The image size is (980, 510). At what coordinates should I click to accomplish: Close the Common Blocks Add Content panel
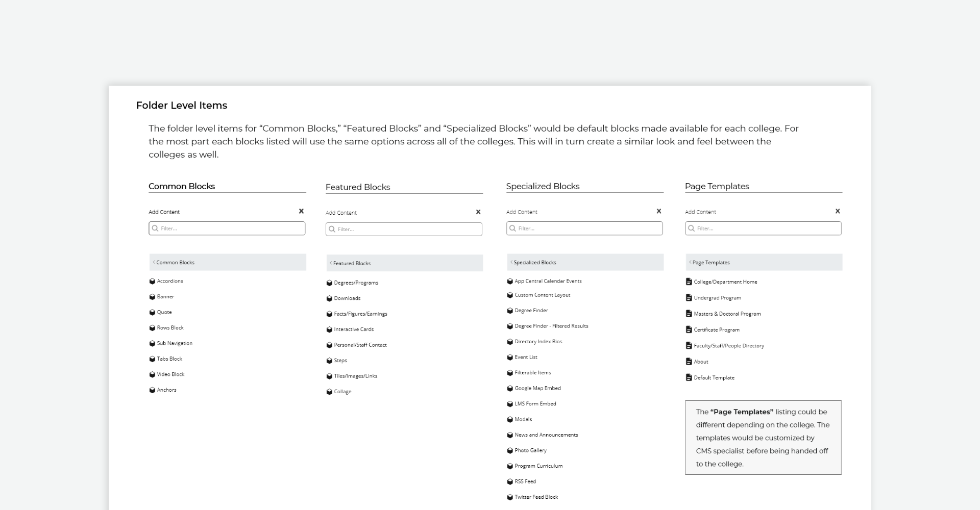[301, 211]
